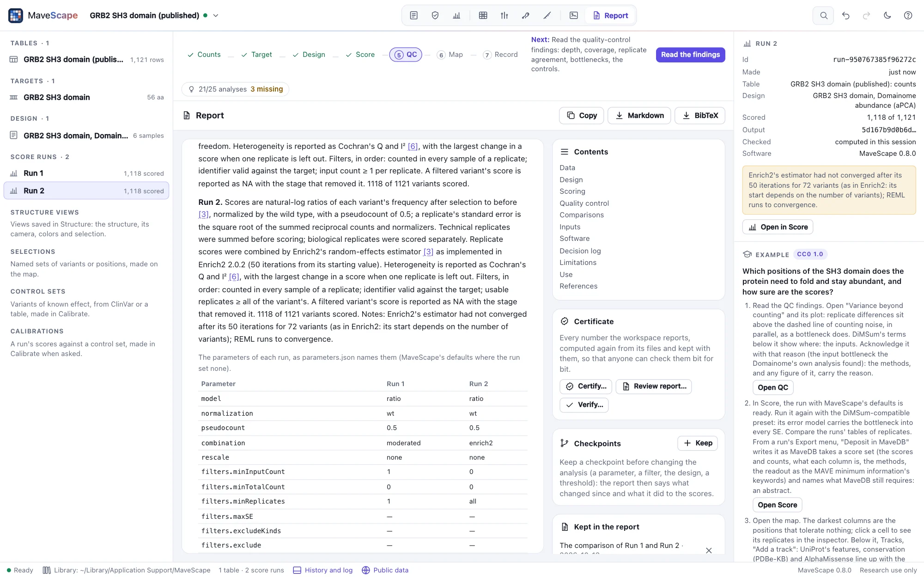Jump to Decision log in Contents
This screenshot has width=924, height=578.
(580, 251)
